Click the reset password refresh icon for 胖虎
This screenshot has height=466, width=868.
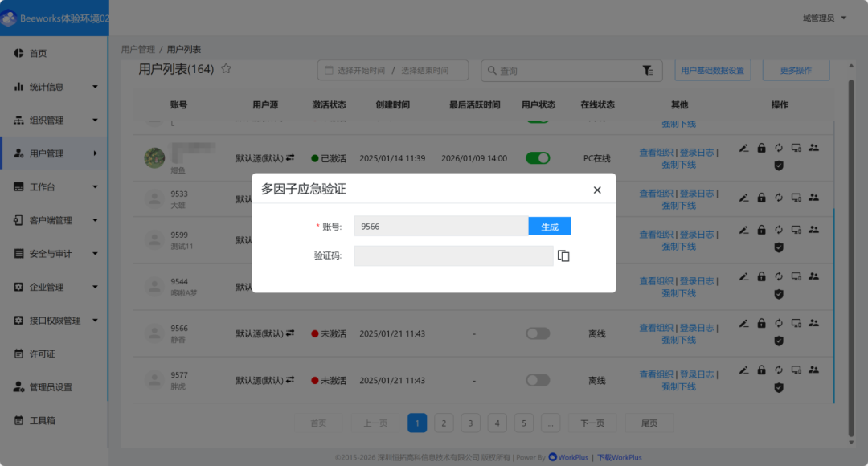click(x=778, y=370)
